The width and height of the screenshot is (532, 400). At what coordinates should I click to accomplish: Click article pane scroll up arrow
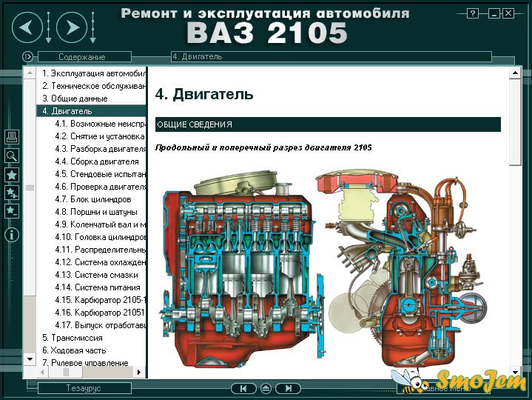(x=516, y=73)
